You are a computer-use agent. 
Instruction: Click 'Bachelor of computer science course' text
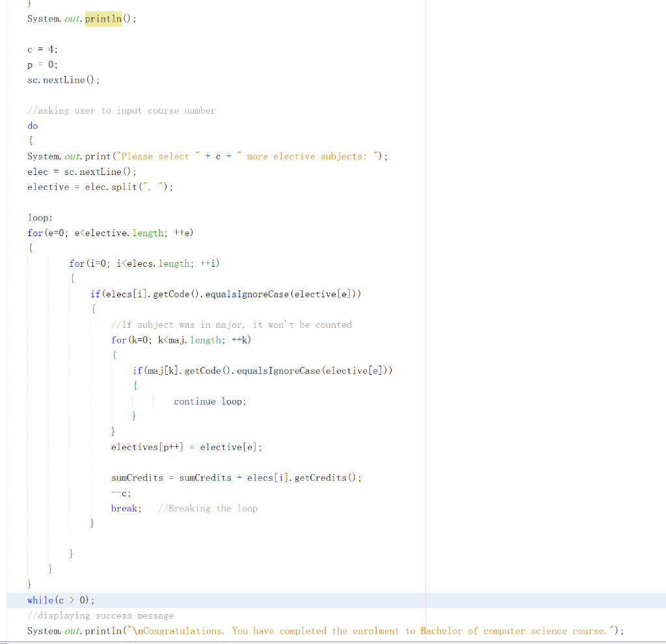coord(514,631)
